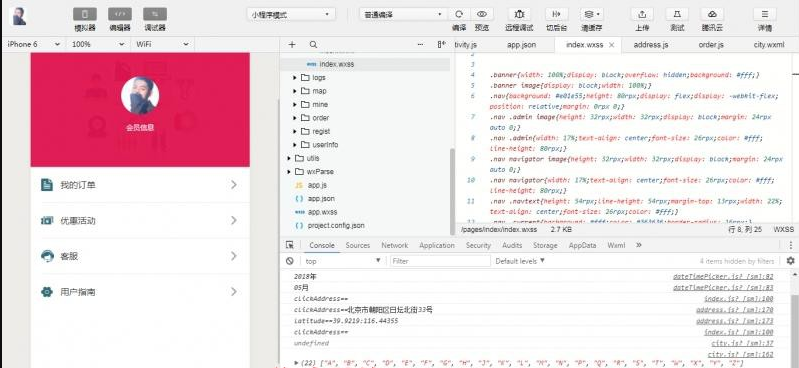Expand the wxParse folder

tap(289, 171)
